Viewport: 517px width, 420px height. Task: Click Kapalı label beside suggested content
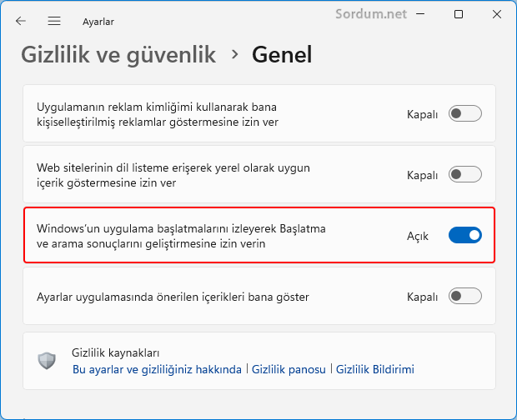pos(423,297)
